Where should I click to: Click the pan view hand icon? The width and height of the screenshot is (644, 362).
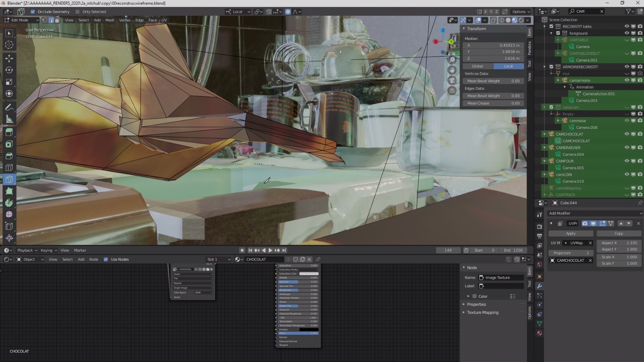point(452,70)
